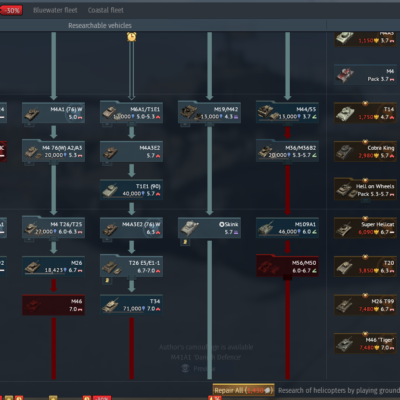
Task: Open the M6 Pack premium card
Action: pos(365,75)
